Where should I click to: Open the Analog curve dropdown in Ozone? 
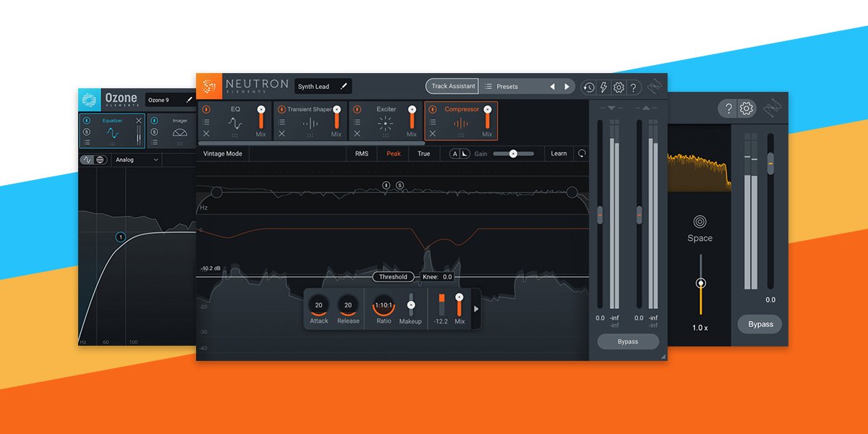tap(135, 160)
